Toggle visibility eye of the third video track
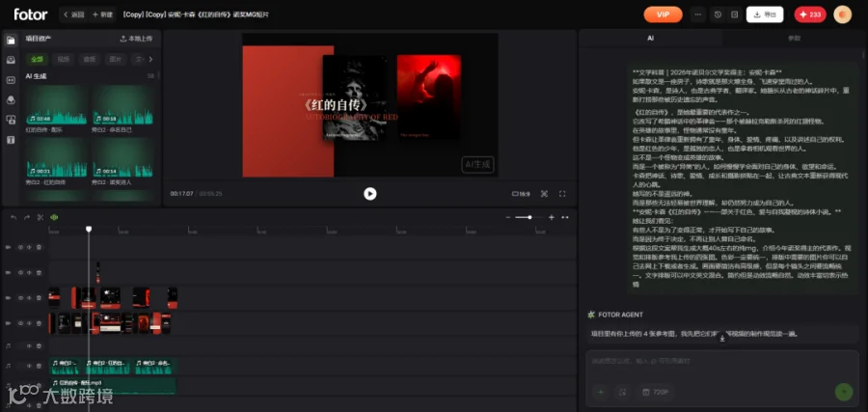 coord(20,298)
